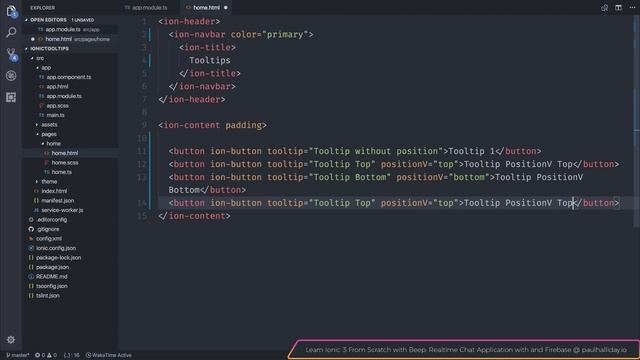Click the warnings count in status bar
This screenshot has width=640, height=360.
[x=52, y=355]
